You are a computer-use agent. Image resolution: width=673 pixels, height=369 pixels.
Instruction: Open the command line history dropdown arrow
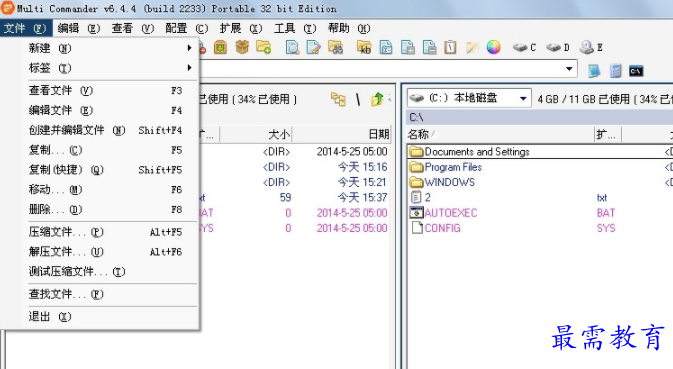click(569, 69)
